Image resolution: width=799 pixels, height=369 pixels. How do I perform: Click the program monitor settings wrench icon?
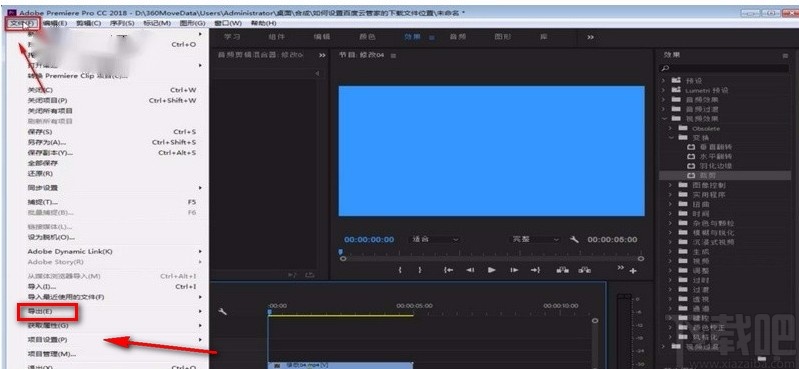[x=574, y=239]
